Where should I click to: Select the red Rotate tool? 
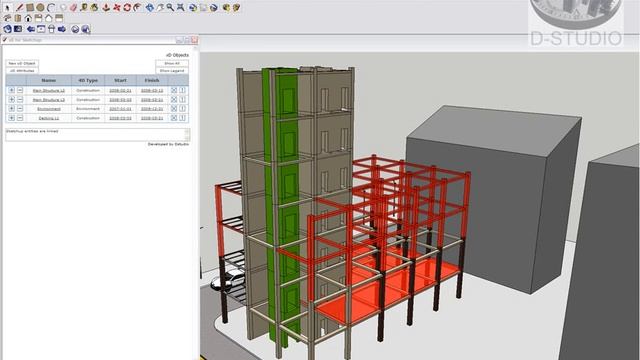[x=127, y=7]
